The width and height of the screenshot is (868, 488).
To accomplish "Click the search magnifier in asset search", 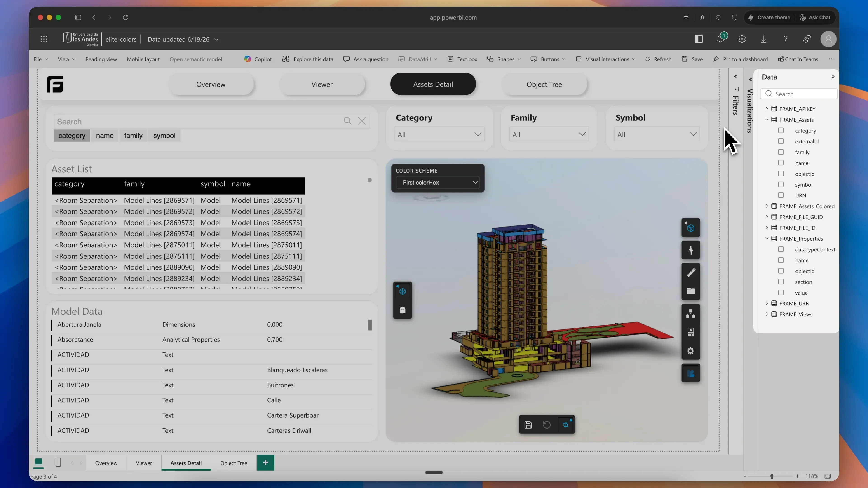I will click(347, 121).
